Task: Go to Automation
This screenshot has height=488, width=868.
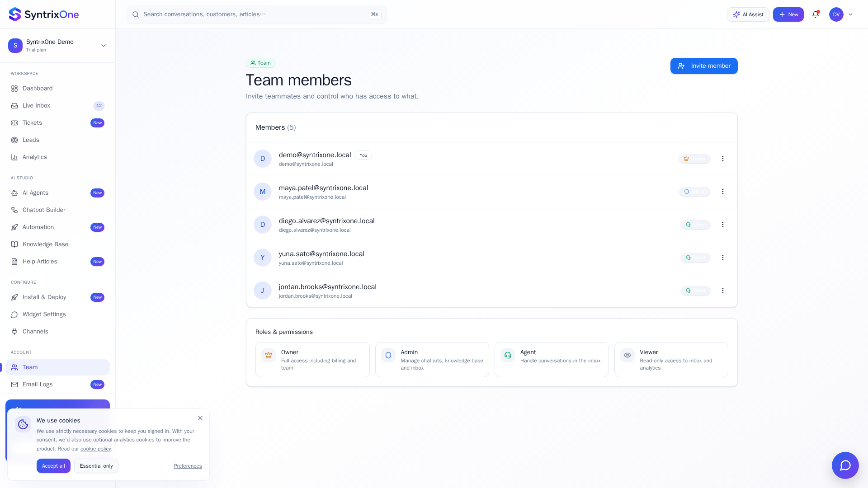Action: [x=57, y=227]
